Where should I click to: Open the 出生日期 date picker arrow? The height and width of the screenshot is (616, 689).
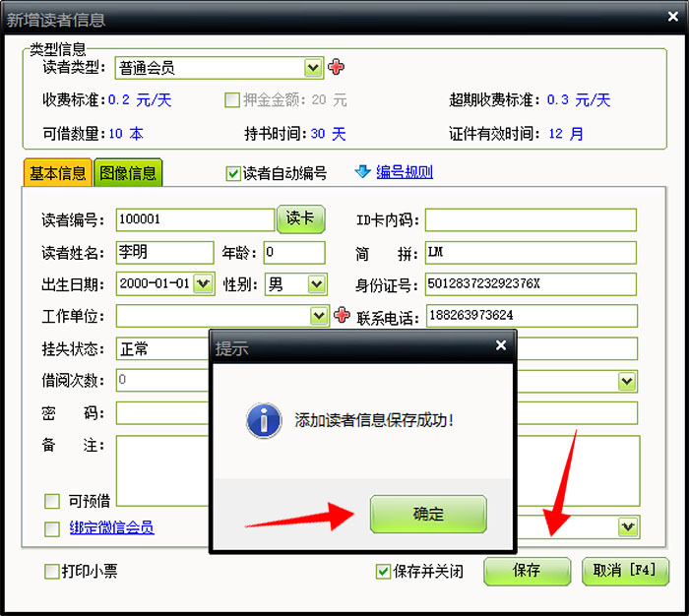204,283
